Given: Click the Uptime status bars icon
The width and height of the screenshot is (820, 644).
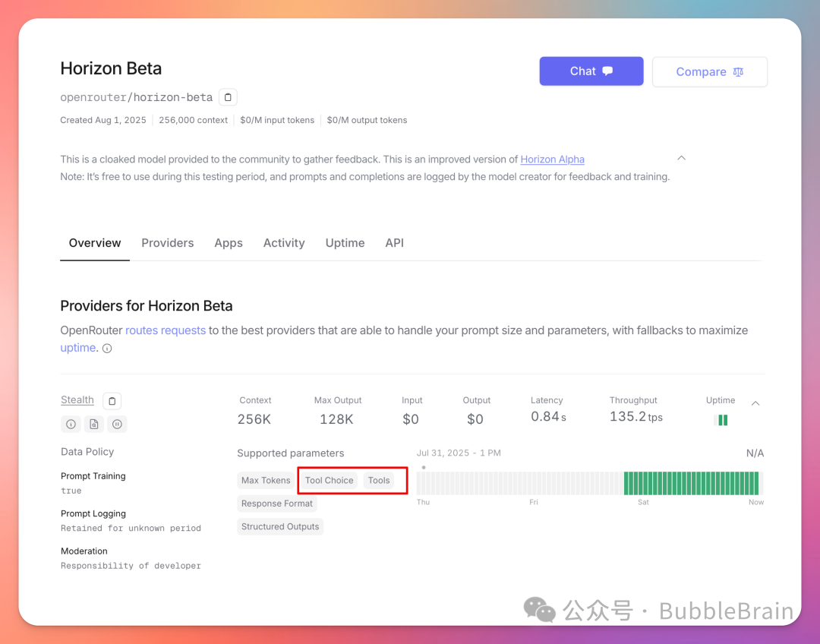Looking at the screenshot, I should 721,419.
